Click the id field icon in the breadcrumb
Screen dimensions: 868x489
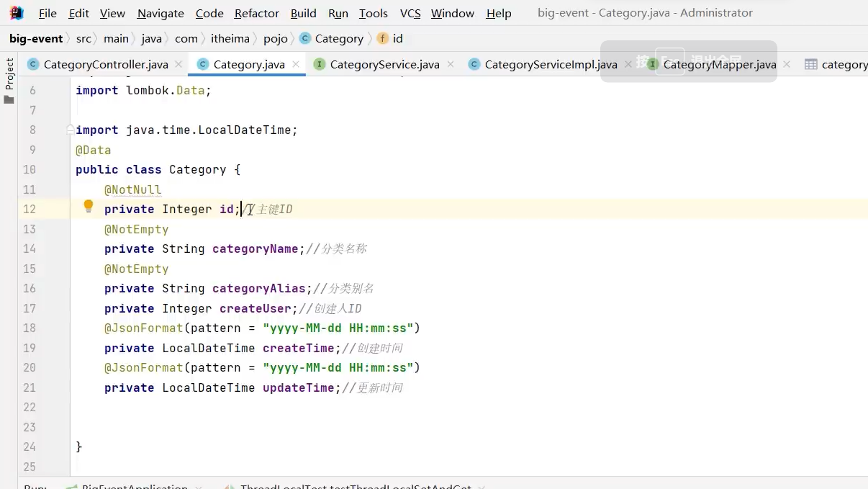point(382,38)
